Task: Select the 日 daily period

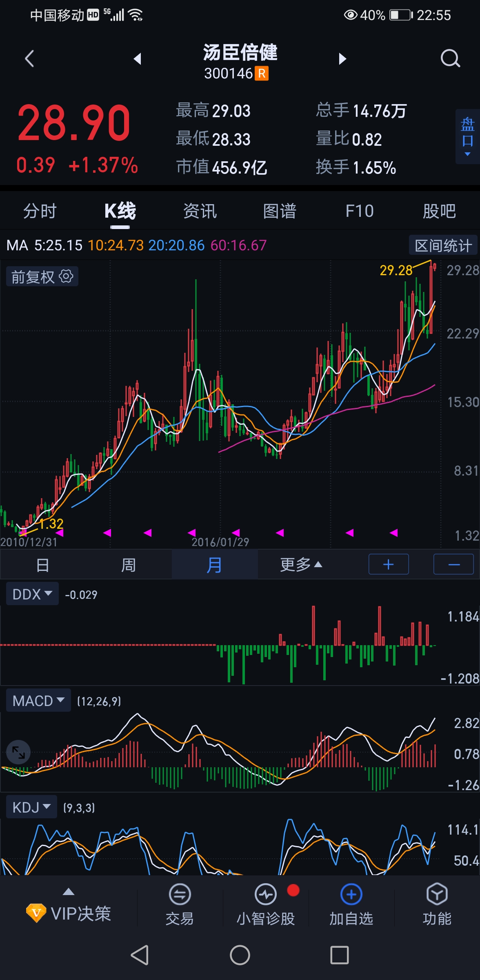Action: coord(43,565)
